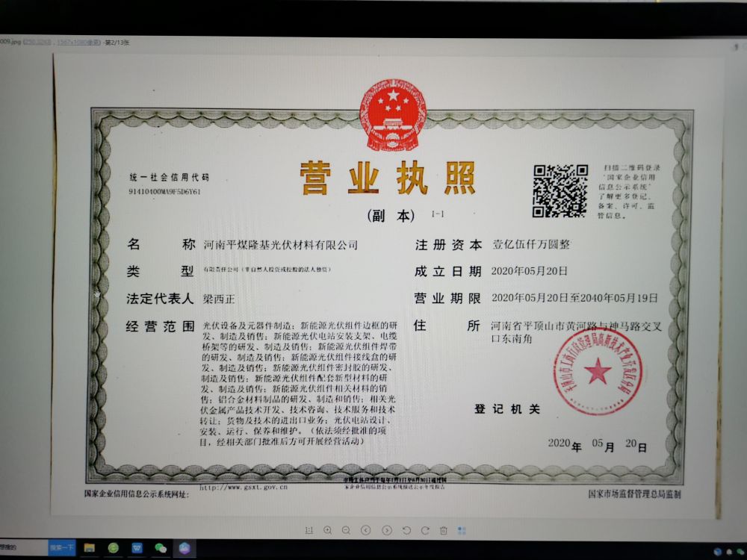The image size is (747, 560).
Task: Click the (副本) subtitle text
Action: [x=391, y=216]
